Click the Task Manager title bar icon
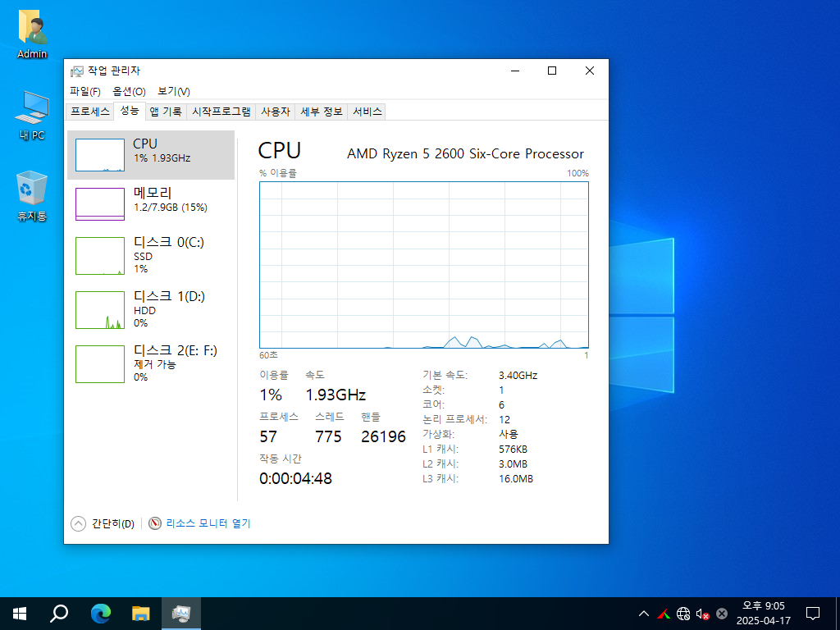Screen dimensions: 840x630 [x=77, y=71]
